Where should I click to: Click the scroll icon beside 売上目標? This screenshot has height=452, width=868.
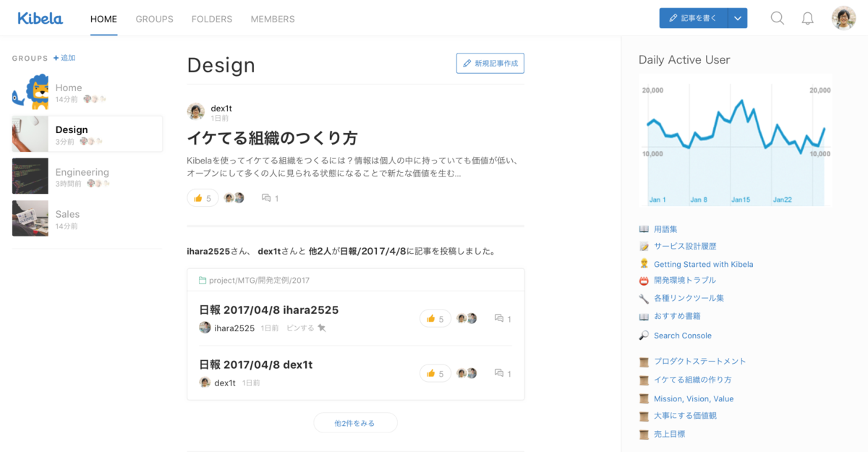point(644,434)
